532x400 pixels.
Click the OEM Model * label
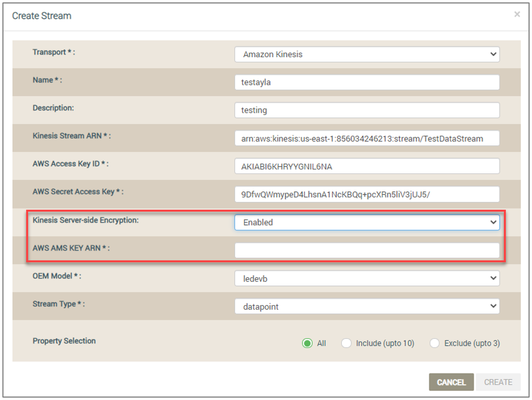click(x=57, y=276)
